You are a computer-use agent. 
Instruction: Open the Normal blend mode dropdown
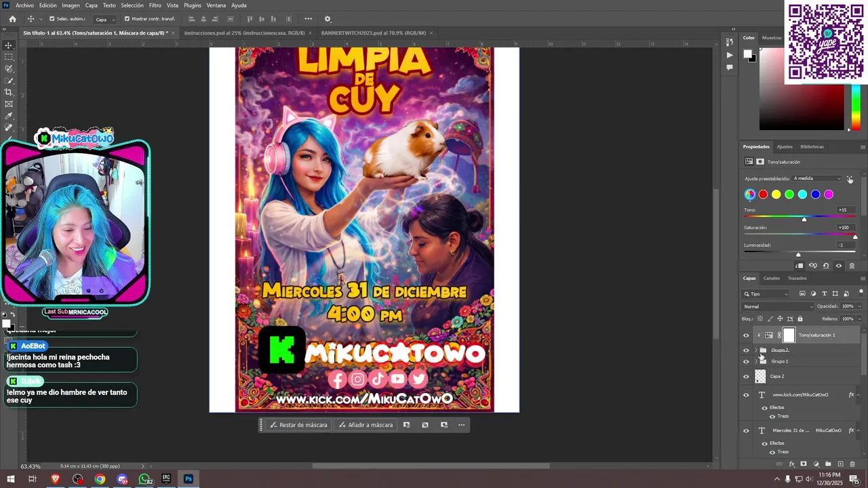pyautogui.click(x=778, y=306)
